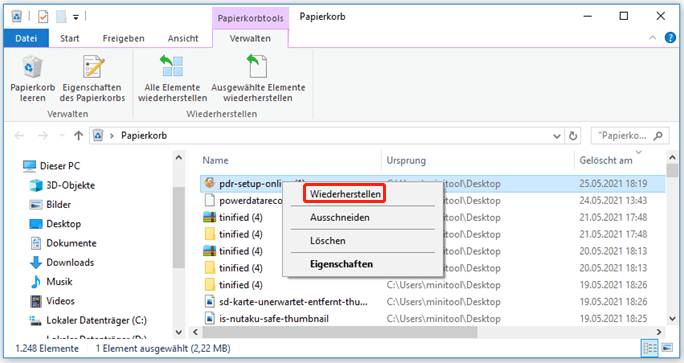Click the file list scroll up arrow

(x=672, y=157)
